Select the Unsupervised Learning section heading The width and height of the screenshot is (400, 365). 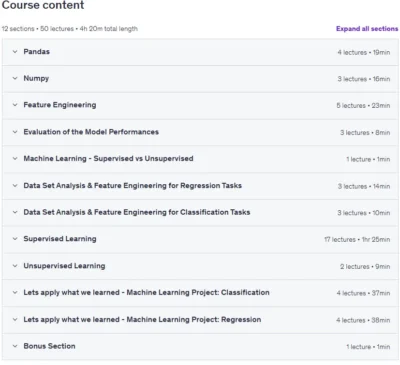[64, 266]
